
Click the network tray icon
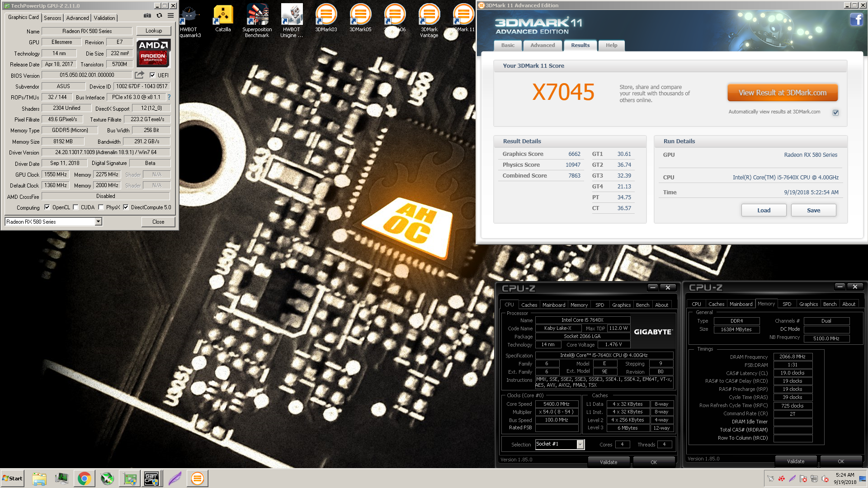click(x=814, y=479)
